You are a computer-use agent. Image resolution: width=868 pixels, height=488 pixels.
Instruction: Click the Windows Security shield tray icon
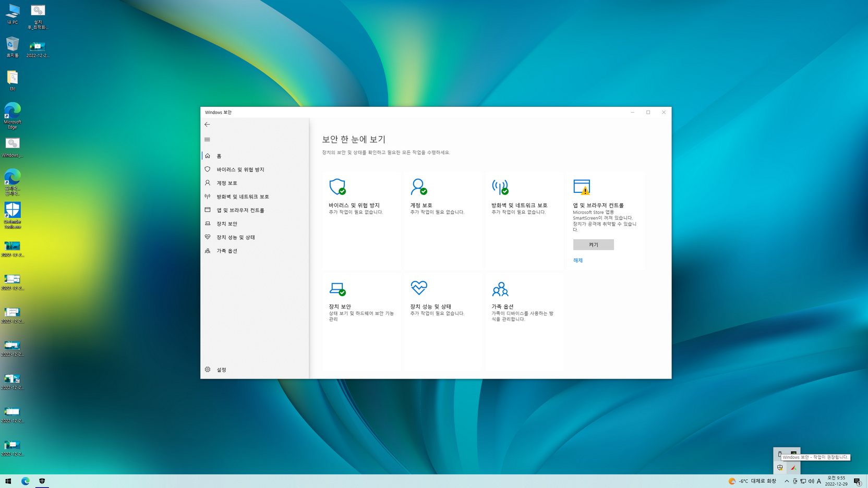tap(780, 468)
